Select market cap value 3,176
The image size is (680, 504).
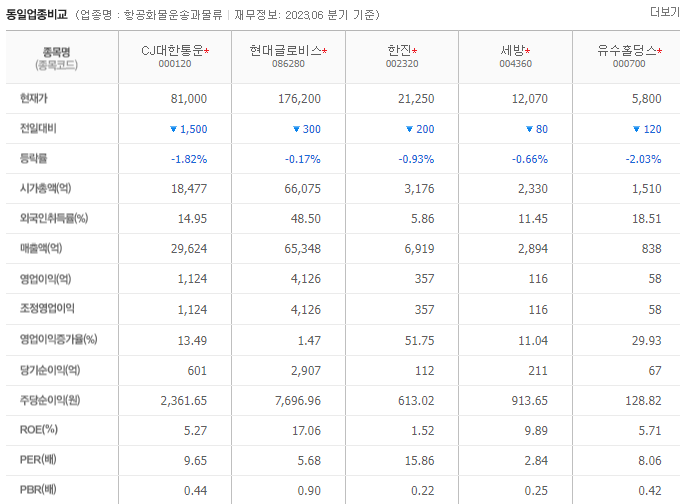[419, 189]
